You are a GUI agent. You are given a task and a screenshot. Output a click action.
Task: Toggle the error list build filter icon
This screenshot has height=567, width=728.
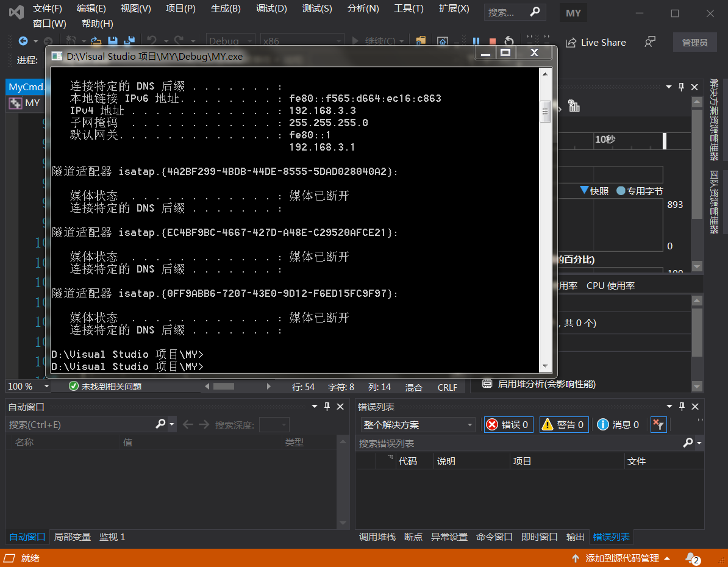pyautogui.click(x=658, y=424)
